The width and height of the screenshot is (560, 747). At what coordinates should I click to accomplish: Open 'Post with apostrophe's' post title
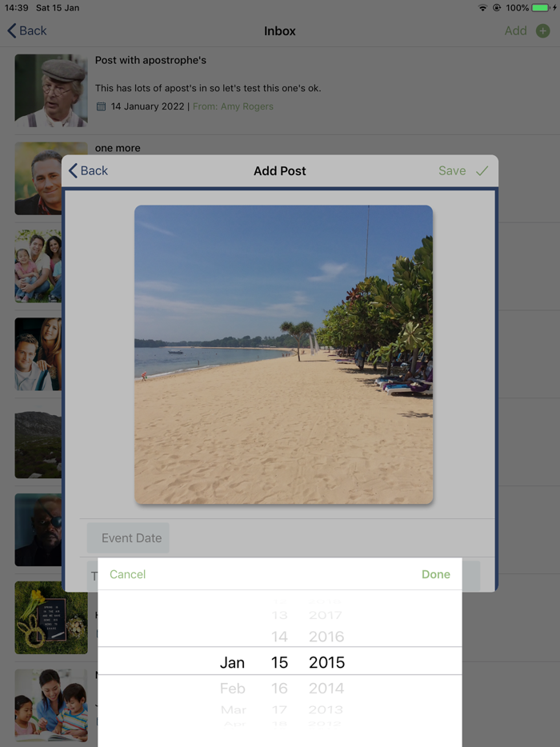click(x=150, y=60)
